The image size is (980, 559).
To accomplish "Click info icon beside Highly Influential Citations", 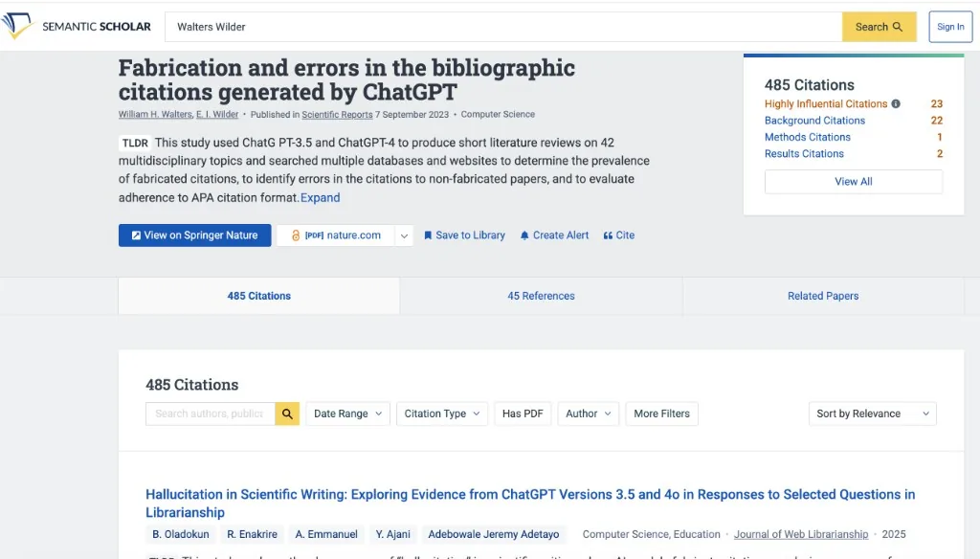I will pyautogui.click(x=896, y=103).
